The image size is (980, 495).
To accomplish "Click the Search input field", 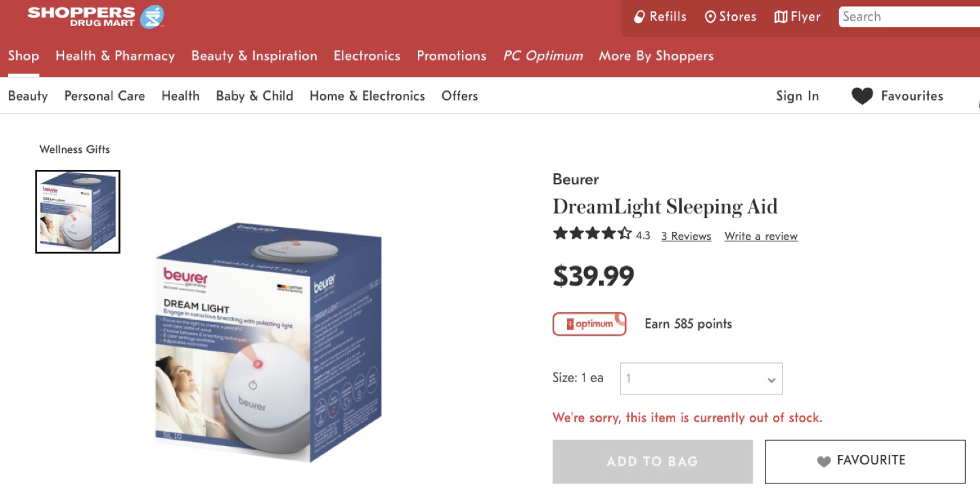I will (909, 17).
